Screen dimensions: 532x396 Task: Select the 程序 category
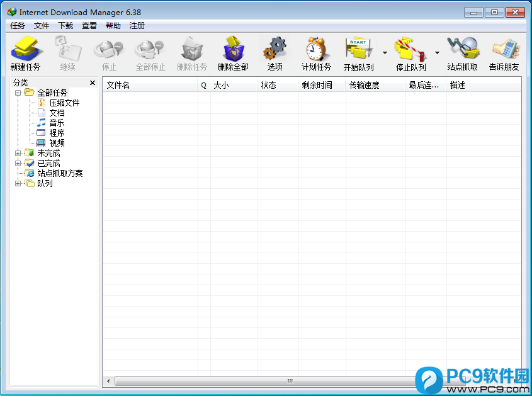coord(57,133)
